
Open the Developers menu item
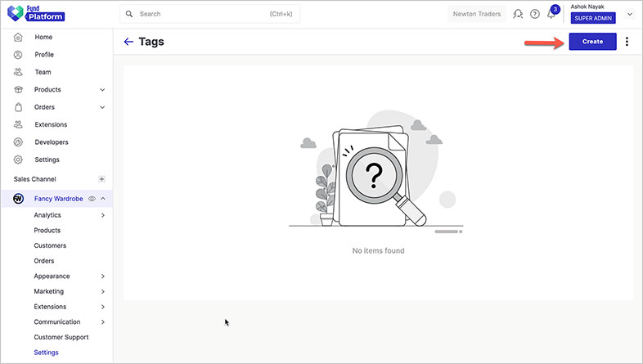point(52,142)
